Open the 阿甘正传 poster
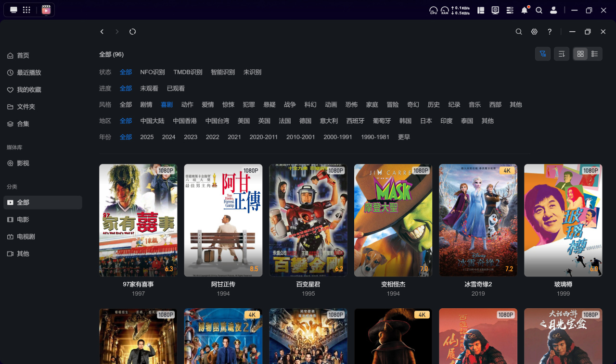Image resolution: width=616 pixels, height=364 pixels. pyautogui.click(x=223, y=220)
